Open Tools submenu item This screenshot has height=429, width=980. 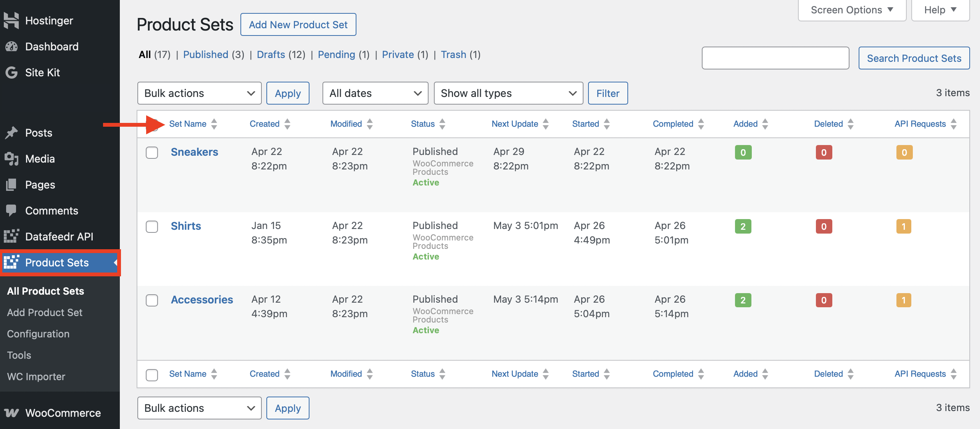pos(19,355)
